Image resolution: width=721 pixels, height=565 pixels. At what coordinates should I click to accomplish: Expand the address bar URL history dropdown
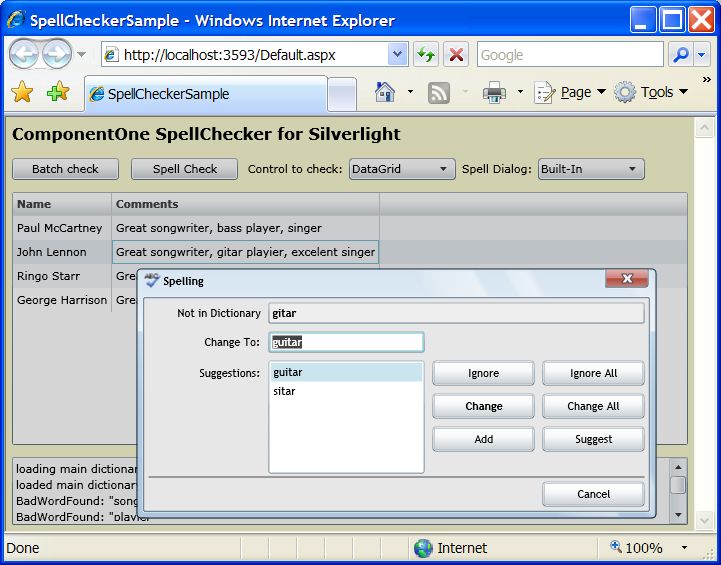(398, 55)
